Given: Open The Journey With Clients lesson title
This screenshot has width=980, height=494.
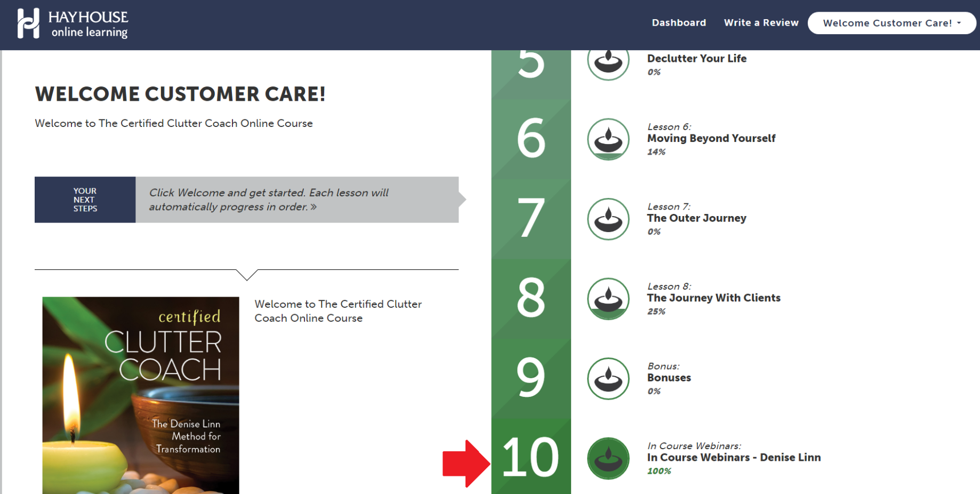Looking at the screenshot, I should pyautogui.click(x=713, y=298).
